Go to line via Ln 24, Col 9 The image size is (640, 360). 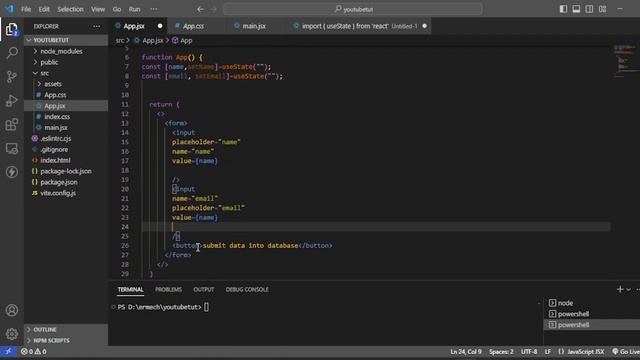[x=466, y=351]
